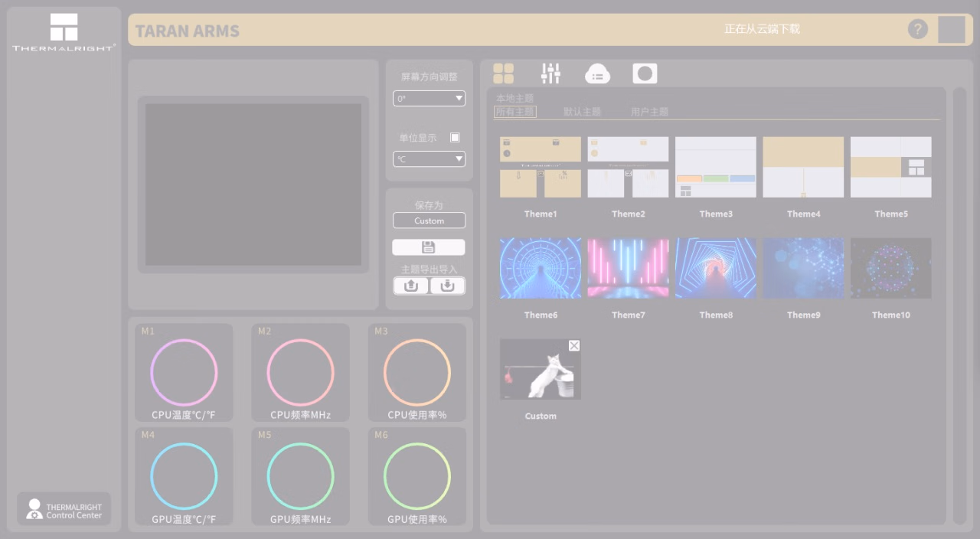Click the screen preview area

(253, 185)
